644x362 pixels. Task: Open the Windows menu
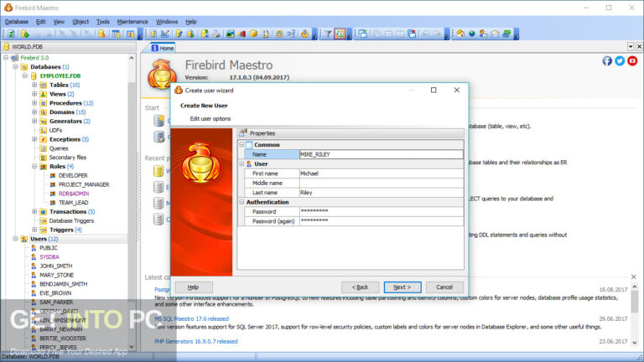tap(167, 22)
